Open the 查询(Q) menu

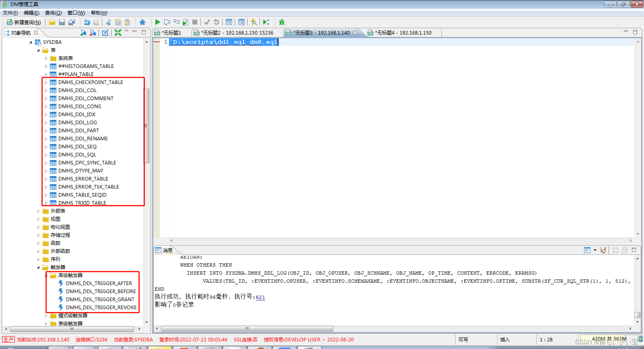tap(53, 13)
